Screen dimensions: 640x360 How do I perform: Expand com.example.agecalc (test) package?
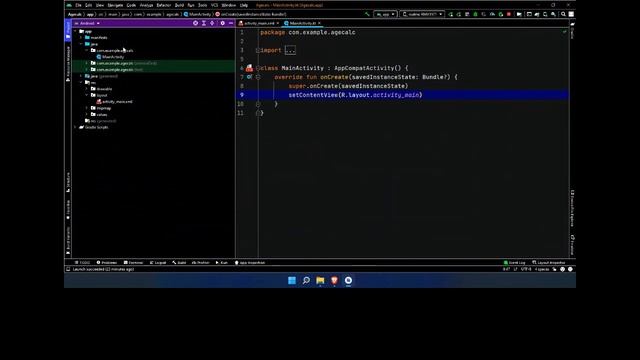pos(87,69)
